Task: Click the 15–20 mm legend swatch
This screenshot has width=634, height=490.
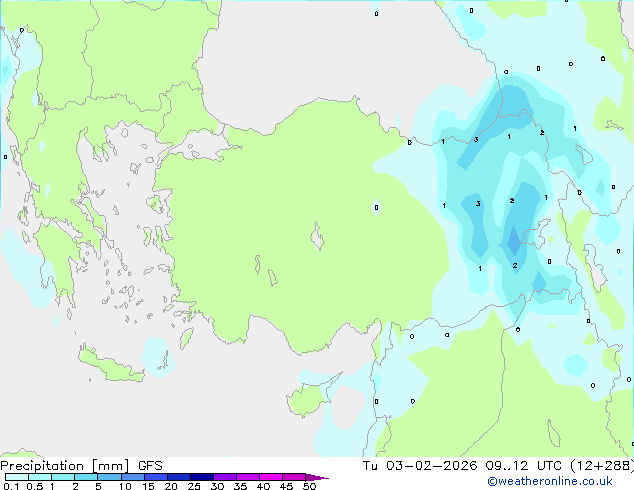Action: [x=155, y=477]
